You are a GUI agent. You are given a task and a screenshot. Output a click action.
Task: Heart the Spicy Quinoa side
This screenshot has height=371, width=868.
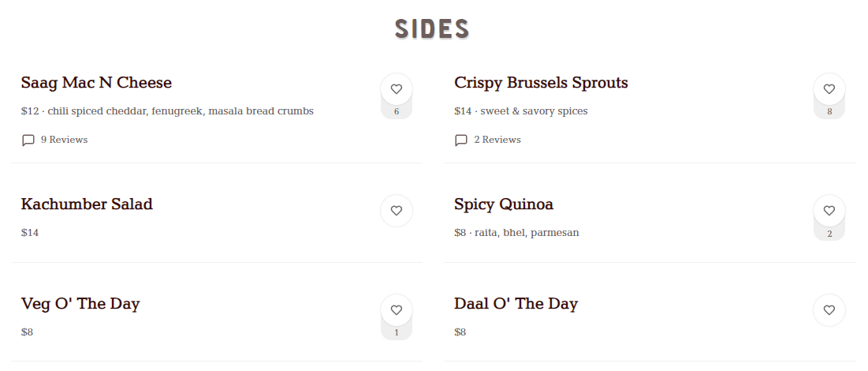(x=829, y=211)
